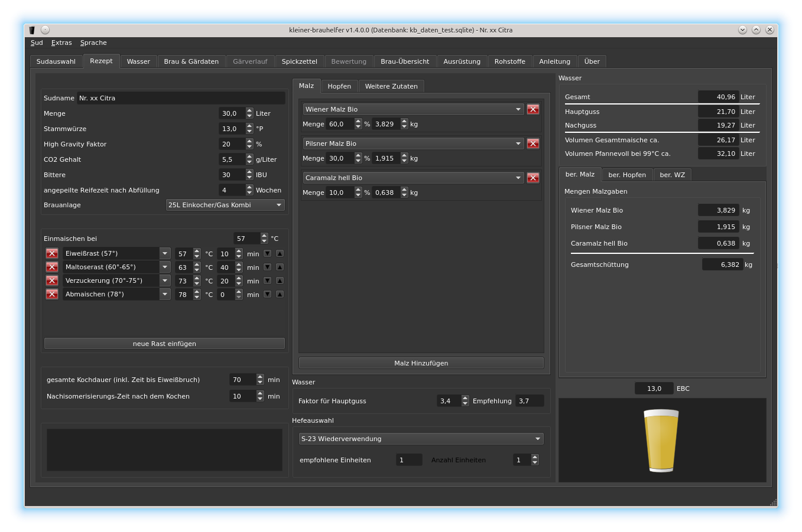The width and height of the screenshot is (802, 532).
Task: Move Verzuckerung rest up one position
Action: coord(280,280)
